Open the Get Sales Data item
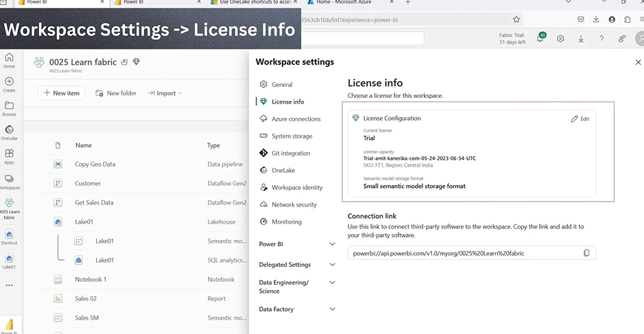The image size is (644, 334). click(94, 202)
